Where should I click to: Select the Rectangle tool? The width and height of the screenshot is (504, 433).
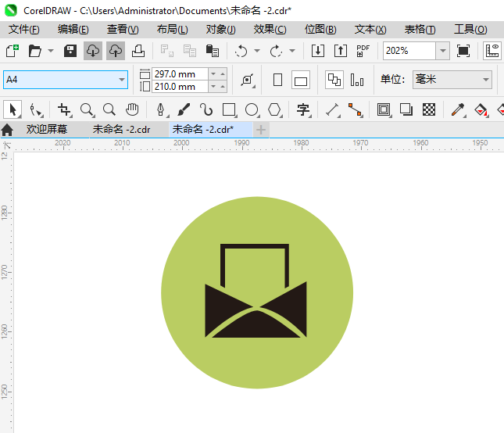[229, 110]
